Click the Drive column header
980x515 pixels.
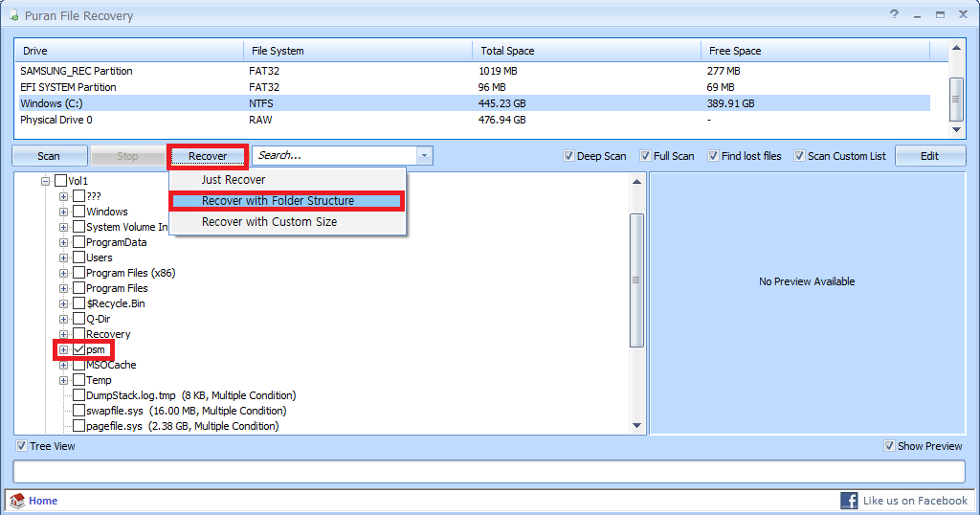click(129, 51)
